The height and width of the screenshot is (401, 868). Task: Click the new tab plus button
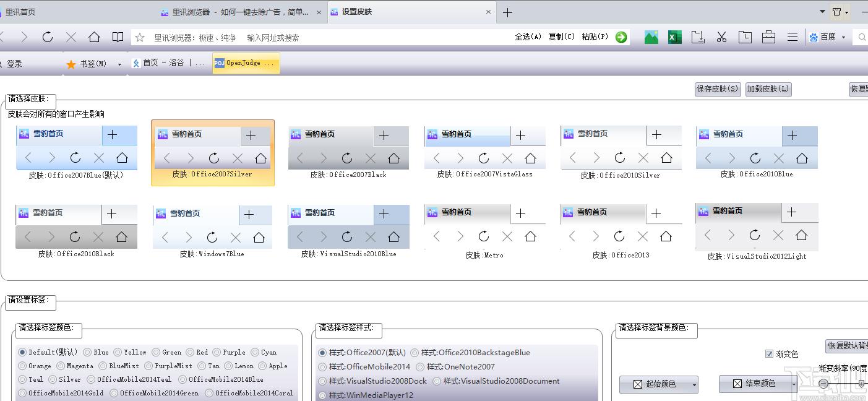(x=507, y=12)
